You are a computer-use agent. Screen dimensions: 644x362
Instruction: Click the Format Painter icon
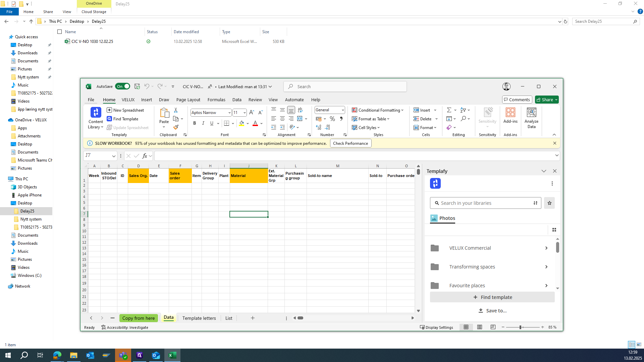coord(176,127)
